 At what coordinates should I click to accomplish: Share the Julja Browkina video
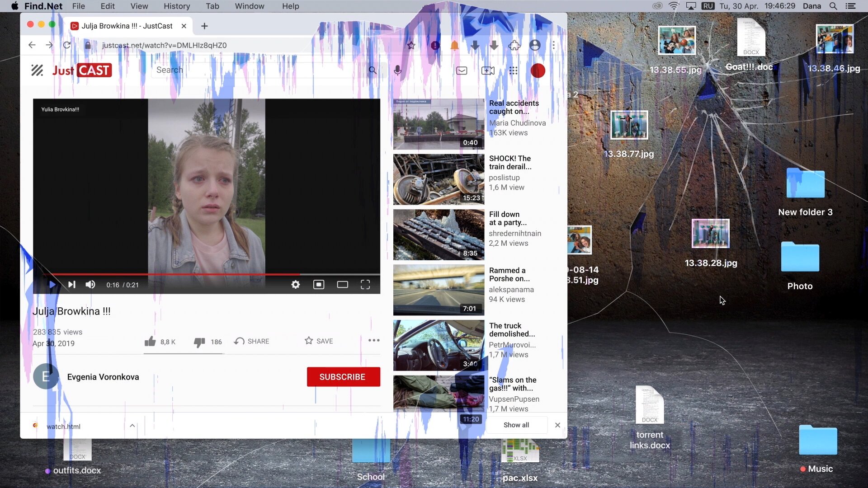point(251,341)
